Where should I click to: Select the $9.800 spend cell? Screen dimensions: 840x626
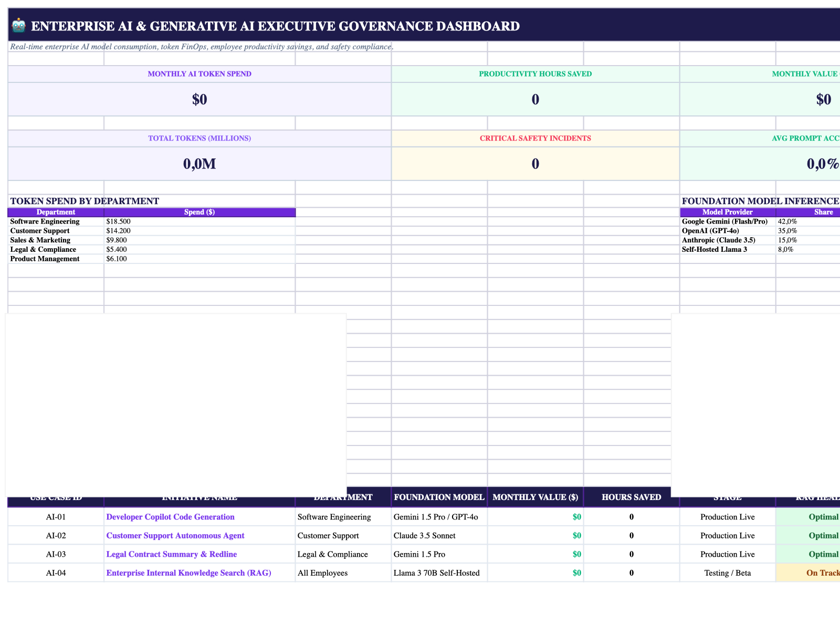199,240
